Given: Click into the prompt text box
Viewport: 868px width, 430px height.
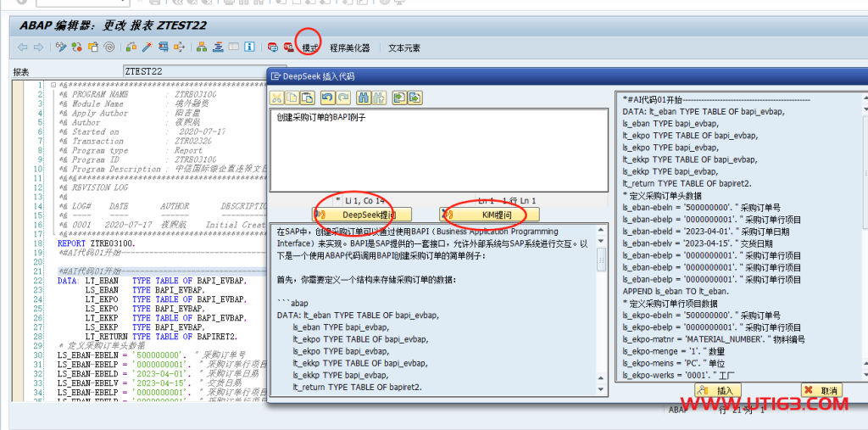Looking at the screenshot, I should click(438, 151).
